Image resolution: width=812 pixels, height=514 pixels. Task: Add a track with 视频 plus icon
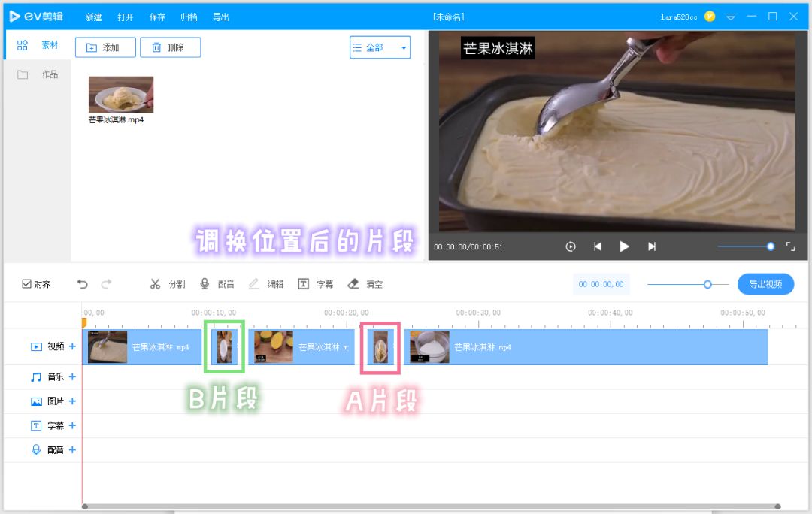point(72,346)
